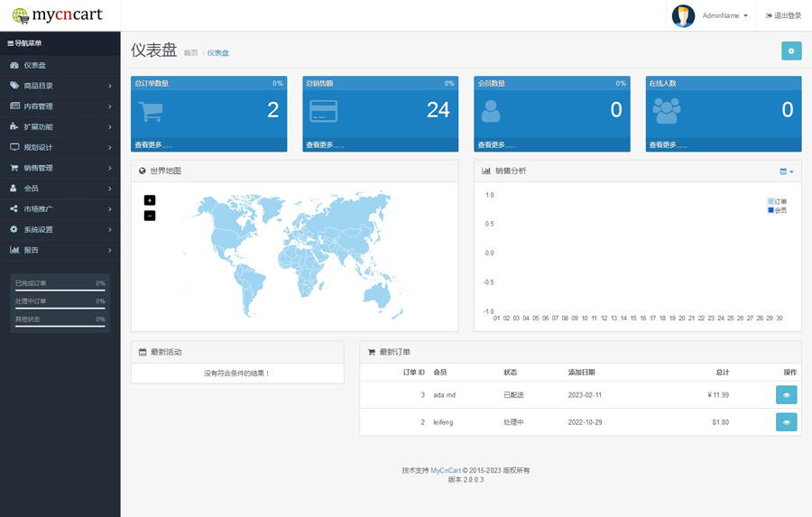Click the credit card icon in total sales tile
Viewport: 812px width, 517px height.
coord(323,111)
